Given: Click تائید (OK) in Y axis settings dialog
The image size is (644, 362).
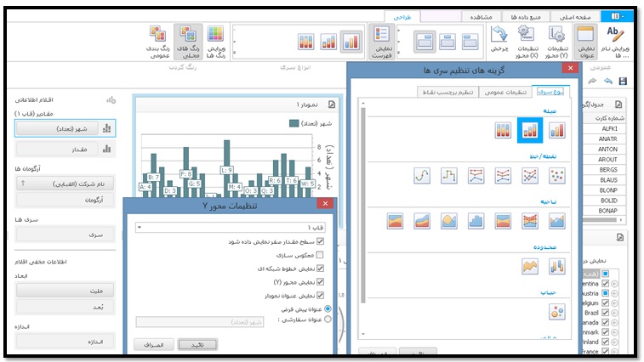Looking at the screenshot, I should tap(197, 344).
